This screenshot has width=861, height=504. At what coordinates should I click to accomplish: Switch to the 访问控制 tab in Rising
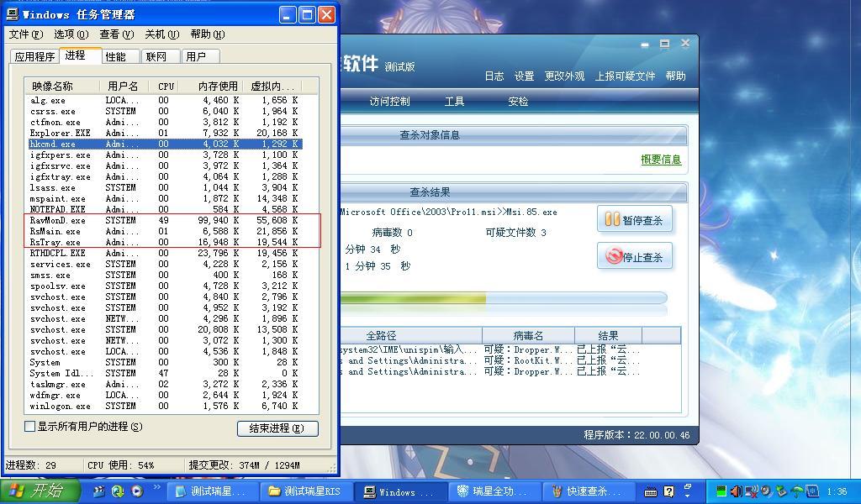(389, 102)
